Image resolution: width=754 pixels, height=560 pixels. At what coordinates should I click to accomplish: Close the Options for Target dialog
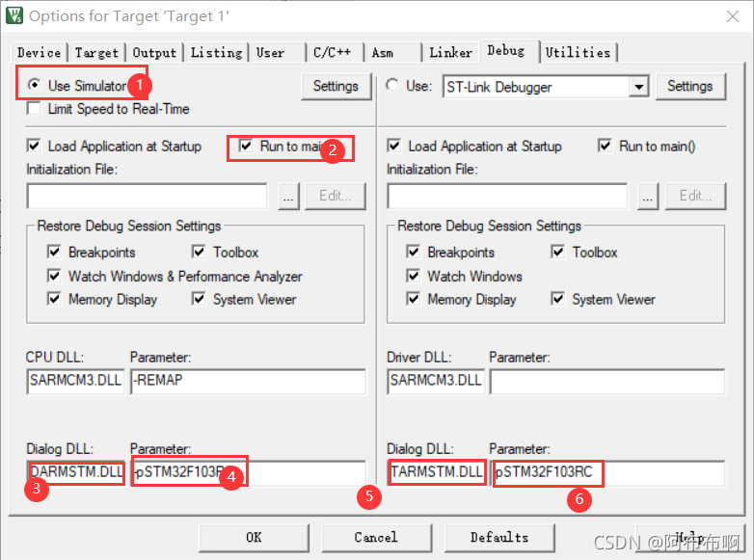tap(733, 16)
